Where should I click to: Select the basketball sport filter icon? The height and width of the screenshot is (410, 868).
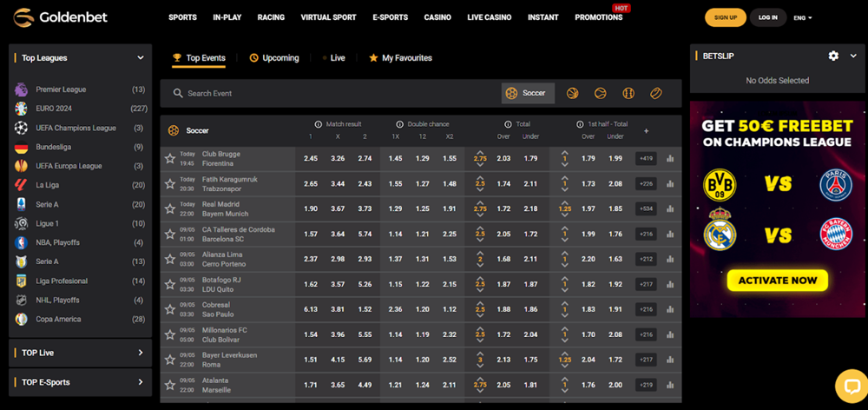click(572, 93)
